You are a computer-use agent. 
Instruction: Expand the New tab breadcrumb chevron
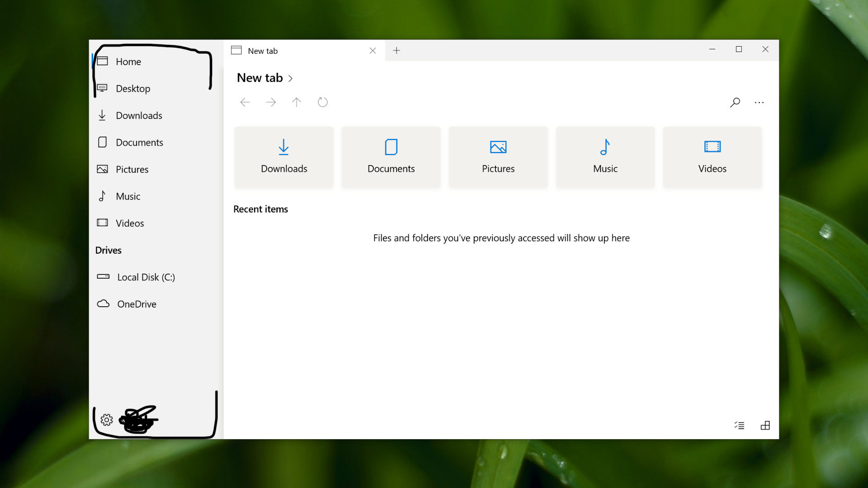pyautogui.click(x=291, y=78)
